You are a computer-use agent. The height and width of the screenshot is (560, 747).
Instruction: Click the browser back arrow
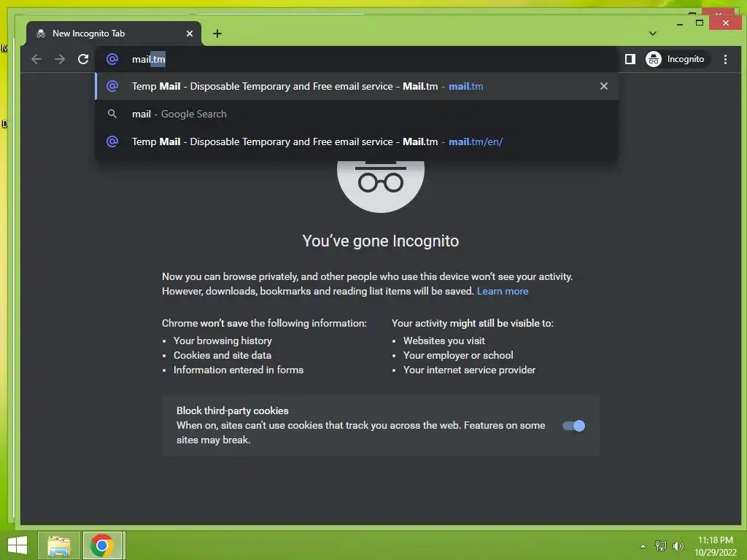click(36, 59)
